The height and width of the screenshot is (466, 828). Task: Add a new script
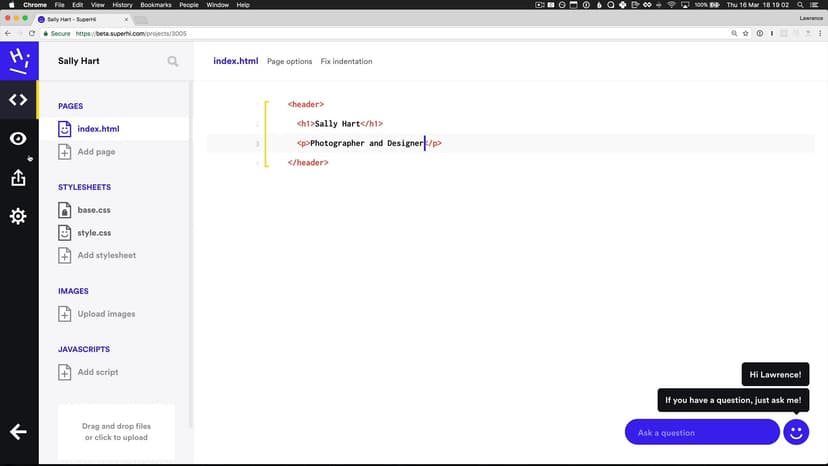(97, 372)
